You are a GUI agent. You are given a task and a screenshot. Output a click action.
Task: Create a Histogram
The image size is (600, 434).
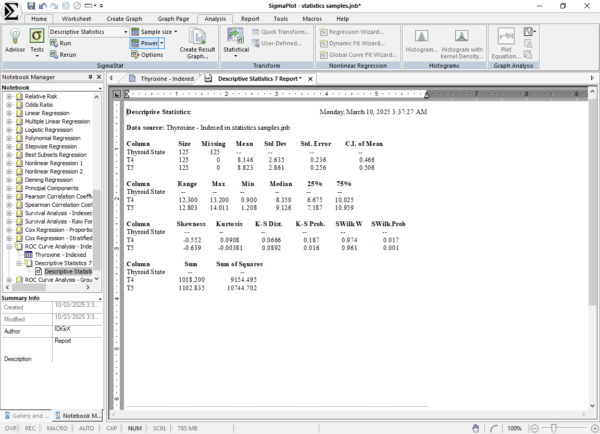click(x=421, y=41)
